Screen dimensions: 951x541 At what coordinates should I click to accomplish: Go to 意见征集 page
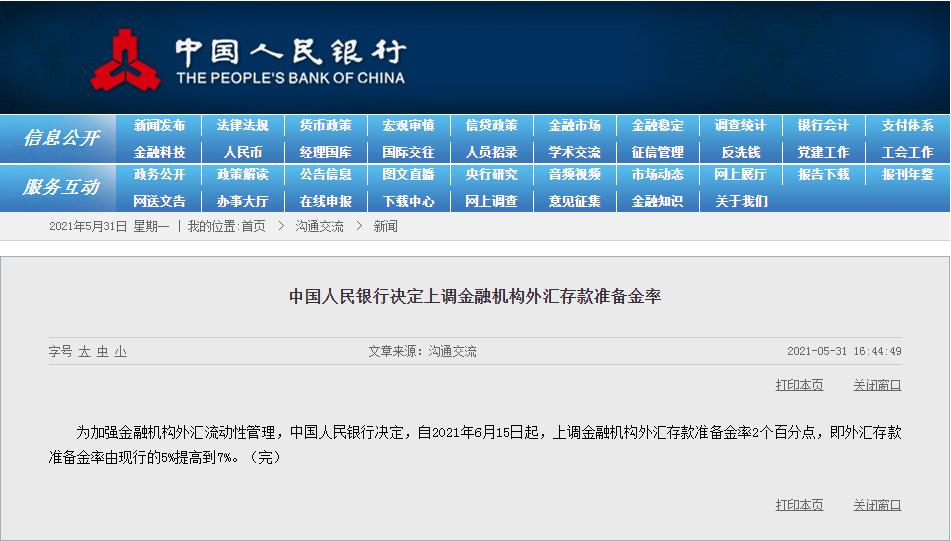(x=575, y=201)
